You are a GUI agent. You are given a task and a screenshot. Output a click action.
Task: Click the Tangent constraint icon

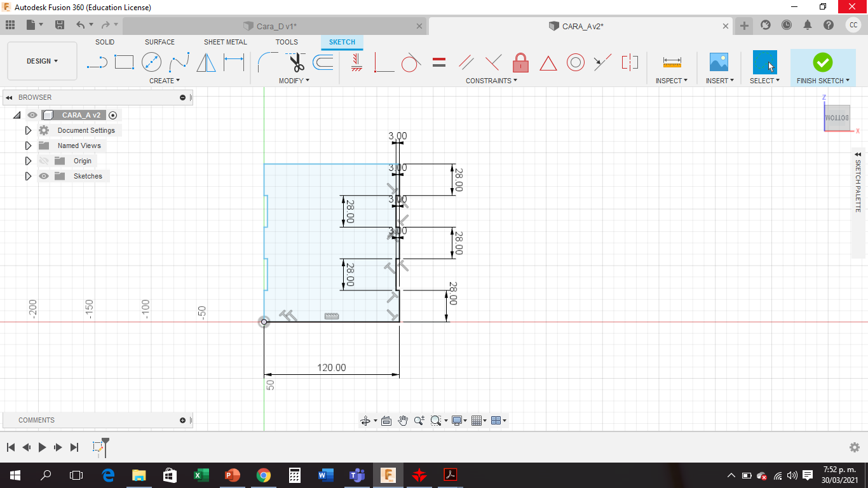pos(410,62)
